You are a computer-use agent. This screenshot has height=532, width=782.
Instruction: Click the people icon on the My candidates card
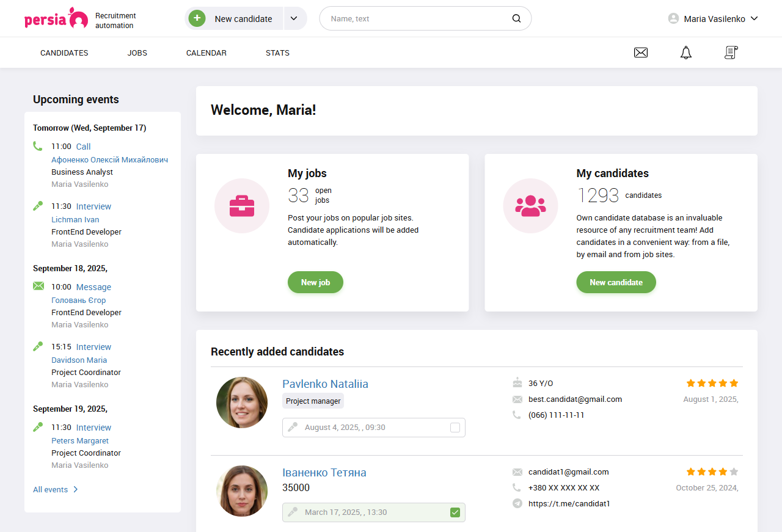click(530, 206)
